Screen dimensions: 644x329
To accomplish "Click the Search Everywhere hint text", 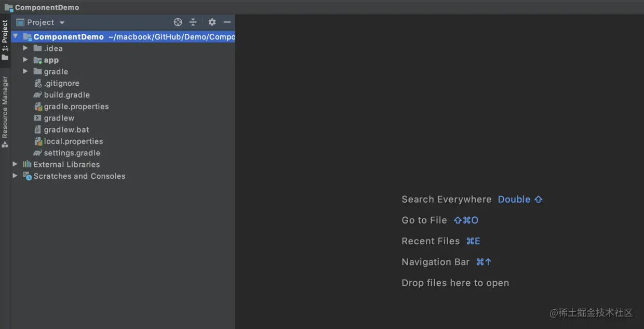I will (447, 200).
